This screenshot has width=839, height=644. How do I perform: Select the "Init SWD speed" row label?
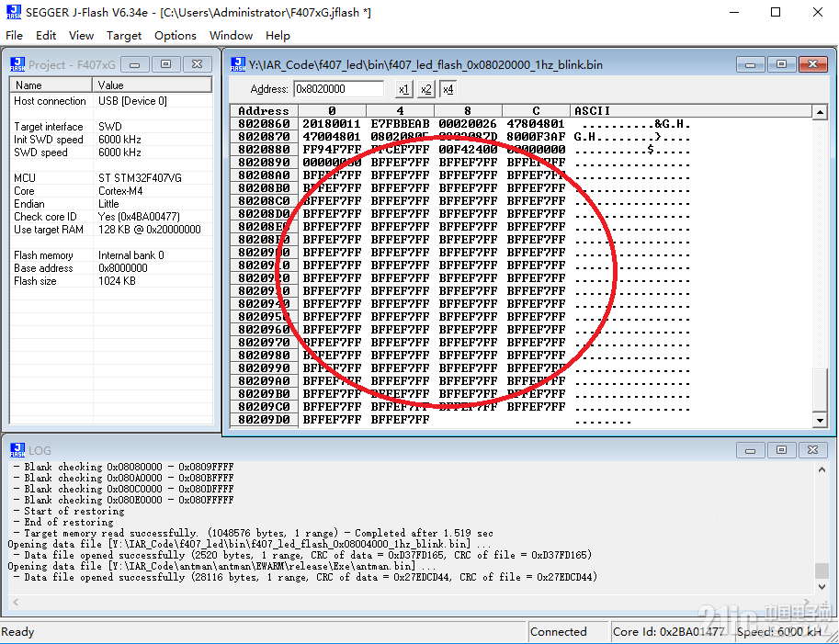click(x=49, y=140)
